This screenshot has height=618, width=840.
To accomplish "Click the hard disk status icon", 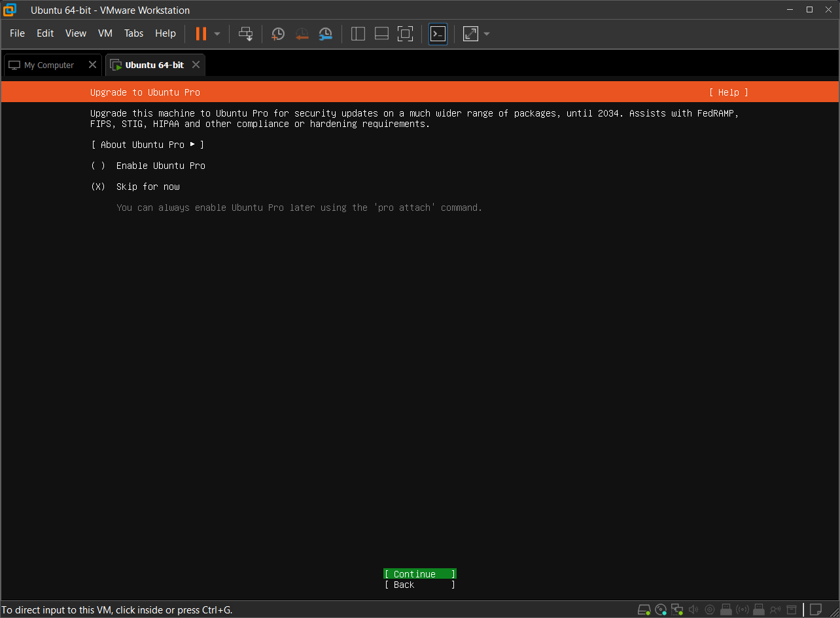I will [x=644, y=610].
